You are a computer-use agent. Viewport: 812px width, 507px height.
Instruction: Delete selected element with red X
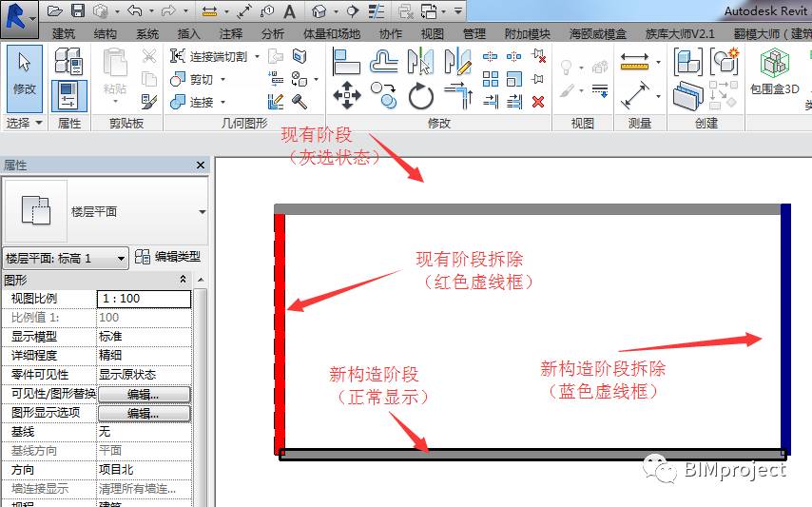point(538,102)
